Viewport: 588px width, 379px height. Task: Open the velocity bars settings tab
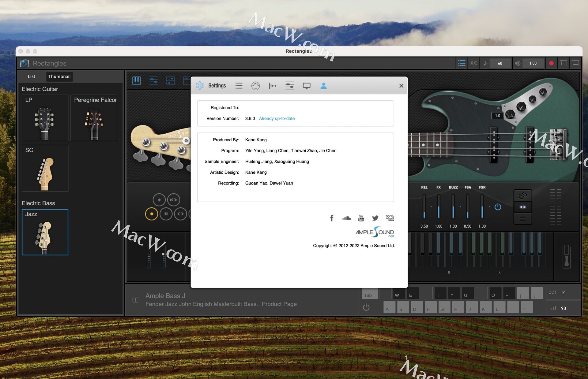click(x=272, y=86)
